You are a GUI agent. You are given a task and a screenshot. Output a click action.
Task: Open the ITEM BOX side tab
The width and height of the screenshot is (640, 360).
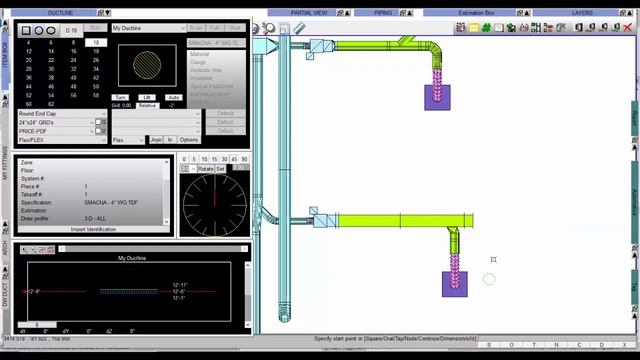click(x=5, y=55)
